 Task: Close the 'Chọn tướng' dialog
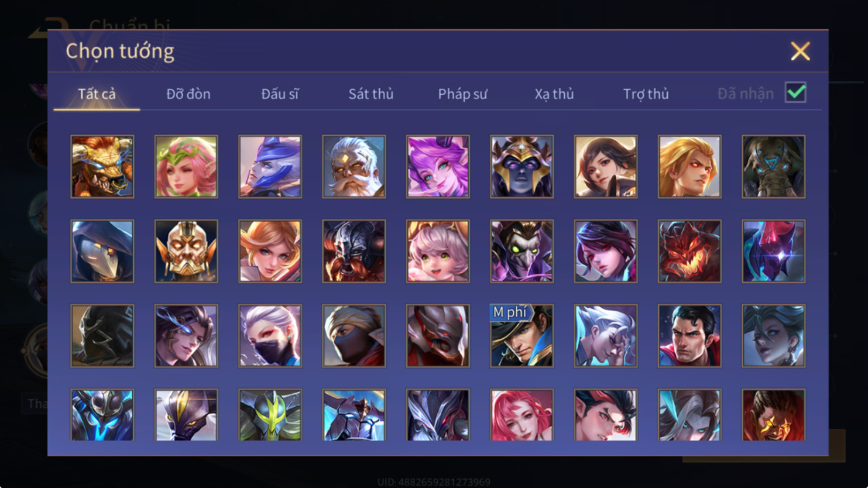[800, 51]
